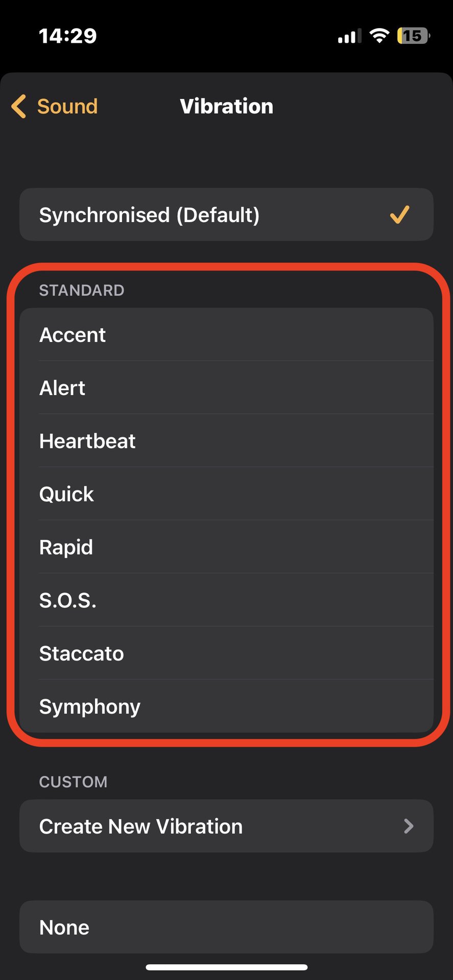This screenshot has width=453, height=980.
Task: Tap the orange checkmark beside Synchronised
Action: 399,215
